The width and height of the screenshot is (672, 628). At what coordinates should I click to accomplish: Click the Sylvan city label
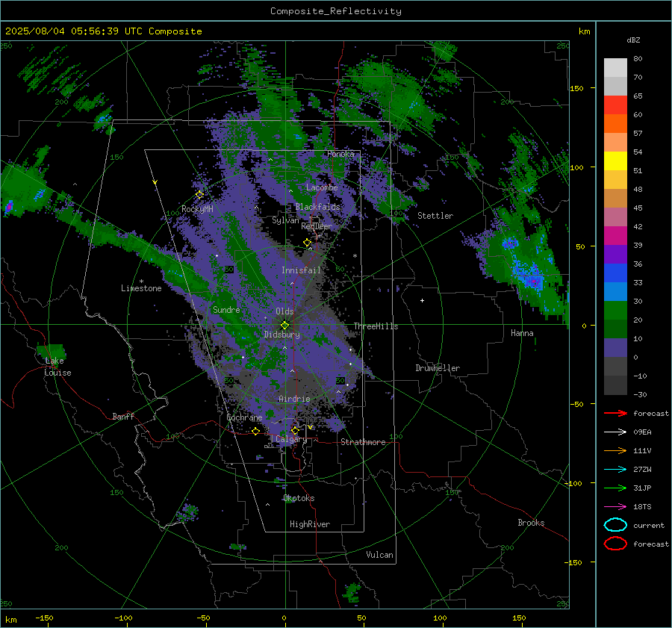pyautogui.click(x=285, y=220)
